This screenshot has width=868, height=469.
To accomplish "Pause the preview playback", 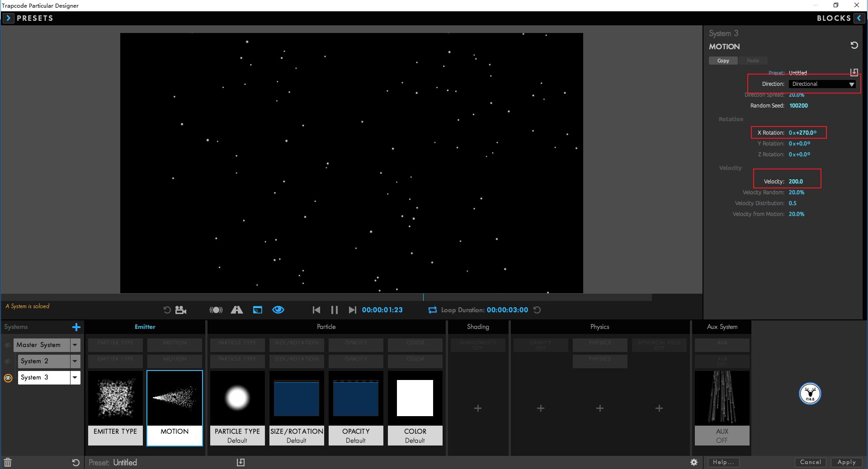I will pos(335,310).
